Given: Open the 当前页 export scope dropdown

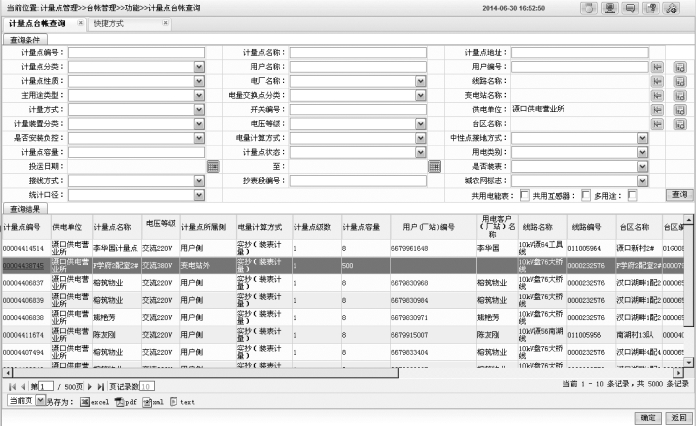Looking at the screenshot, I should click(x=40, y=401).
